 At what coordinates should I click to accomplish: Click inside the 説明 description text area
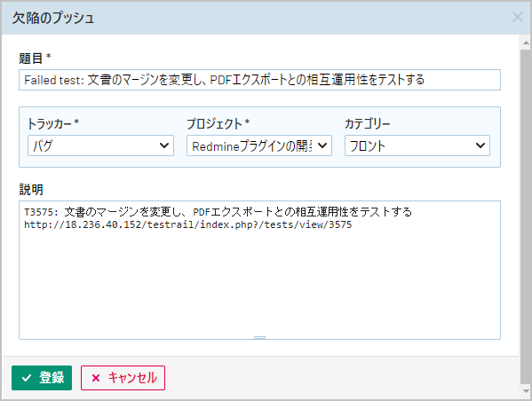(259, 271)
